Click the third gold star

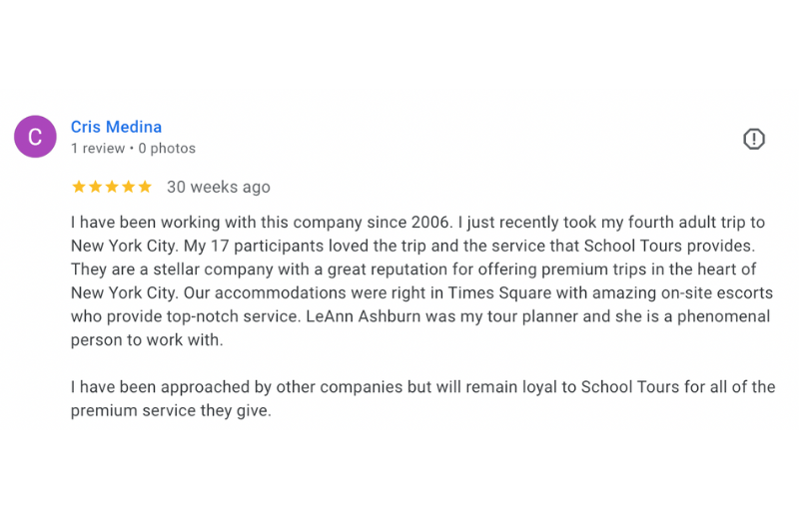(x=112, y=187)
